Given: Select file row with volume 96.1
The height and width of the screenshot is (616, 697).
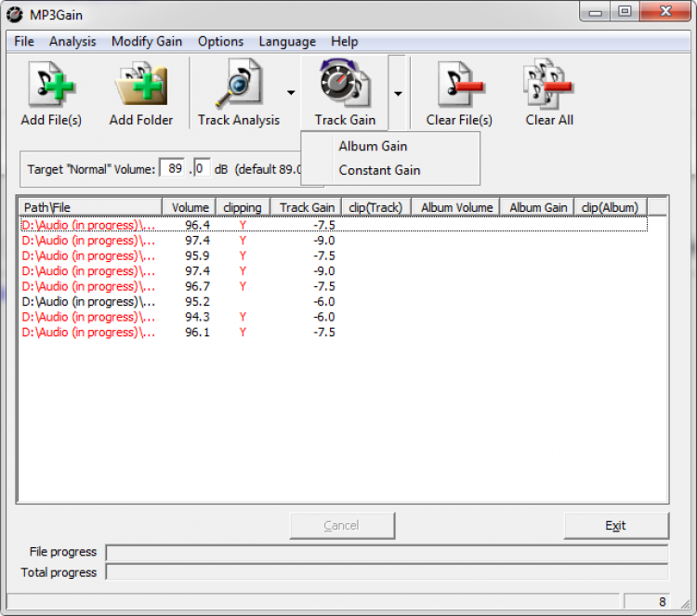Looking at the screenshot, I should (334, 333).
